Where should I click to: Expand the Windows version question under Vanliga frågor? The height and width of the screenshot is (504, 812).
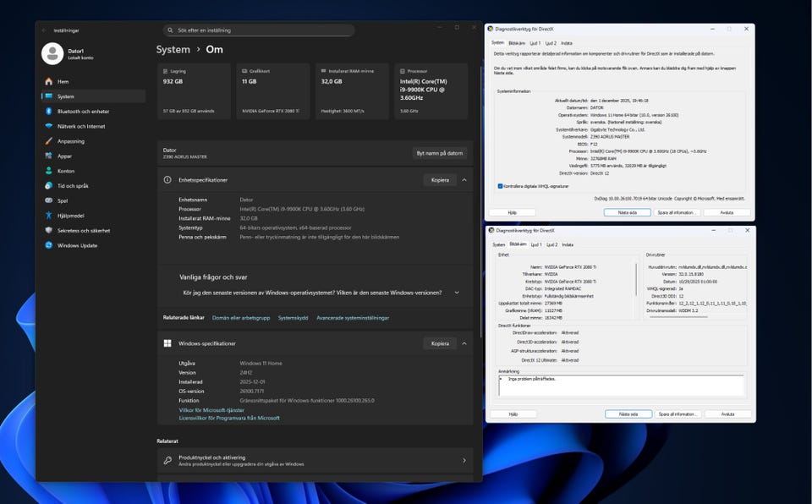pyautogui.click(x=458, y=293)
